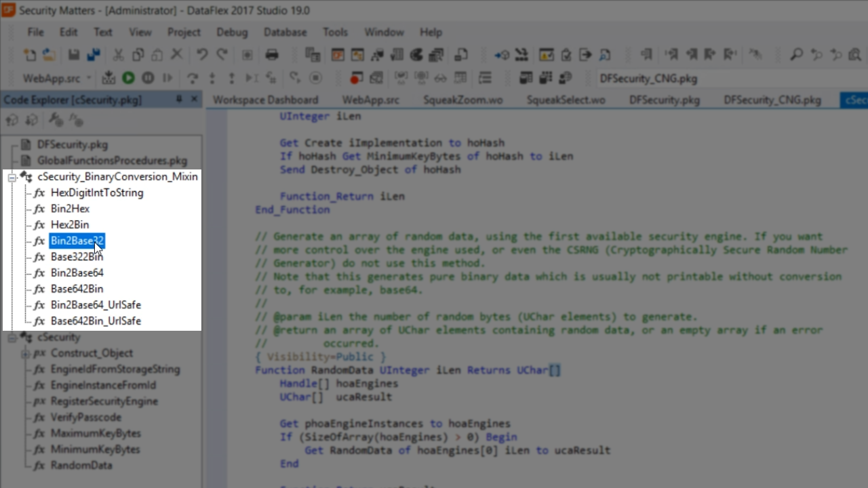
Task: Open the Debug menu
Action: coord(233,32)
